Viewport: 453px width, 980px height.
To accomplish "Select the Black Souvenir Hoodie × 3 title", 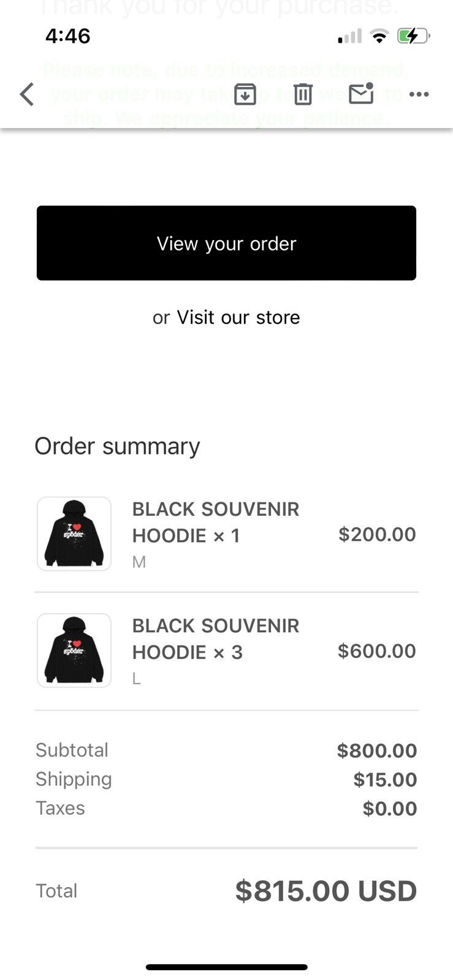I will 216,639.
